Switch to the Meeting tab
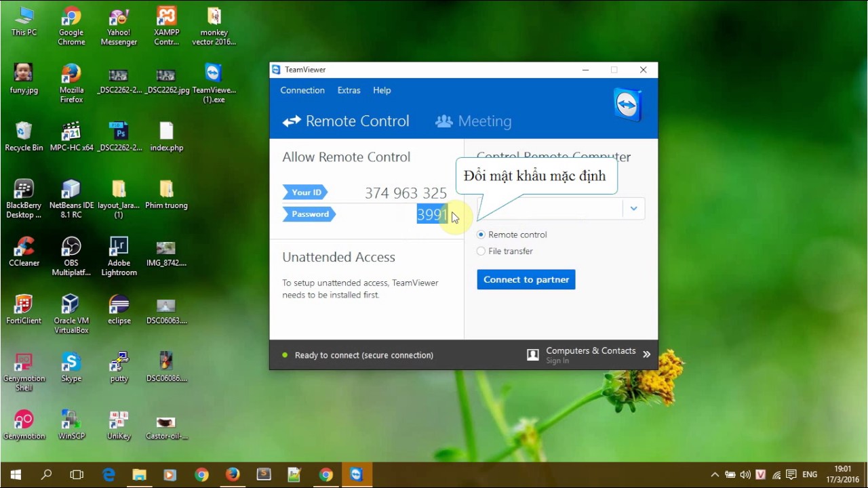 (473, 121)
